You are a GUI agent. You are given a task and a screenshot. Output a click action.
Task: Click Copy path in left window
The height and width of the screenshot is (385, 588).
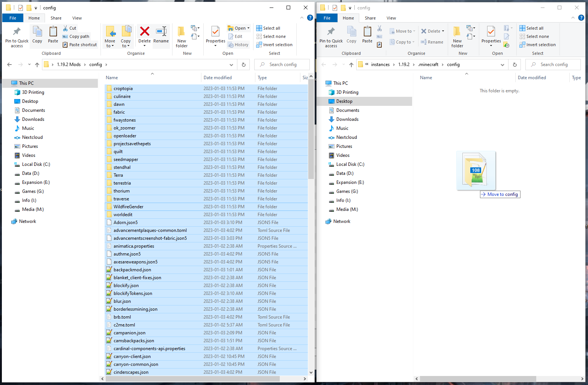click(x=76, y=36)
